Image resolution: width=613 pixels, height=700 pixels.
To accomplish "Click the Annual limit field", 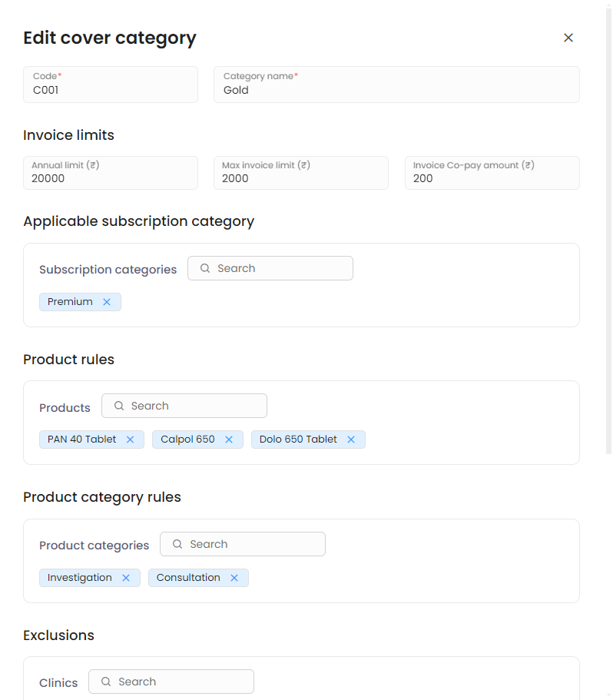I will point(111,178).
